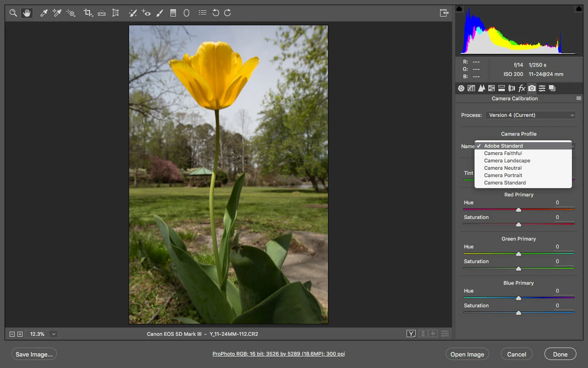Image resolution: width=588 pixels, height=368 pixels.
Task: Click the Save Image button
Action: (x=34, y=354)
